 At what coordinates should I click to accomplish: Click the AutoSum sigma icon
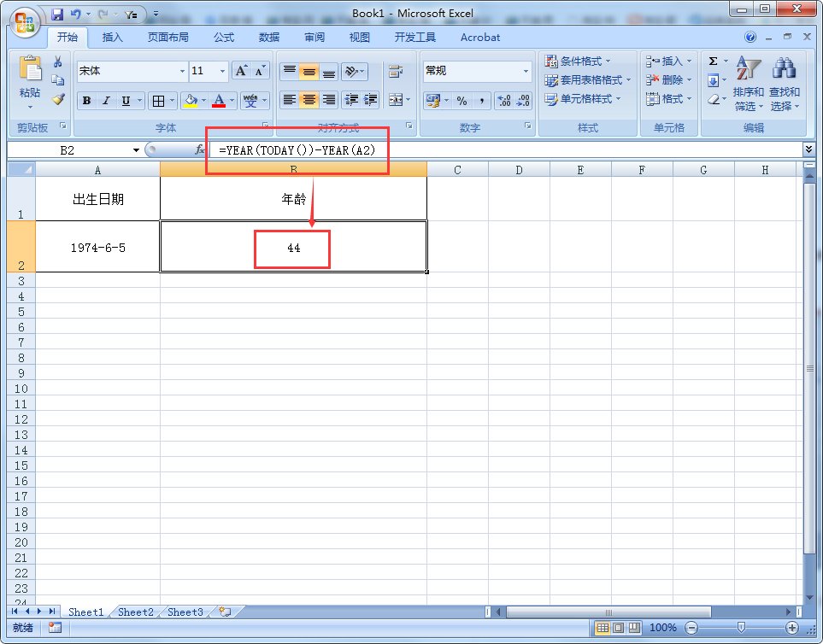[713, 61]
